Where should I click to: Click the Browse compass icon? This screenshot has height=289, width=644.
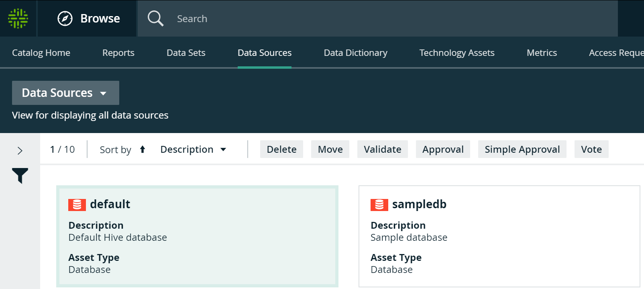[65, 18]
